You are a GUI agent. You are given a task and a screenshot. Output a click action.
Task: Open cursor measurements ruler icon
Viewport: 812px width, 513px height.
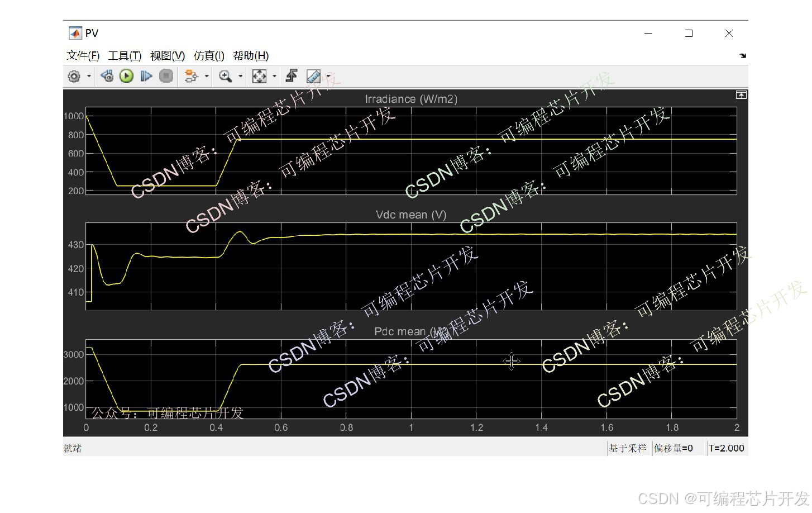point(313,76)
